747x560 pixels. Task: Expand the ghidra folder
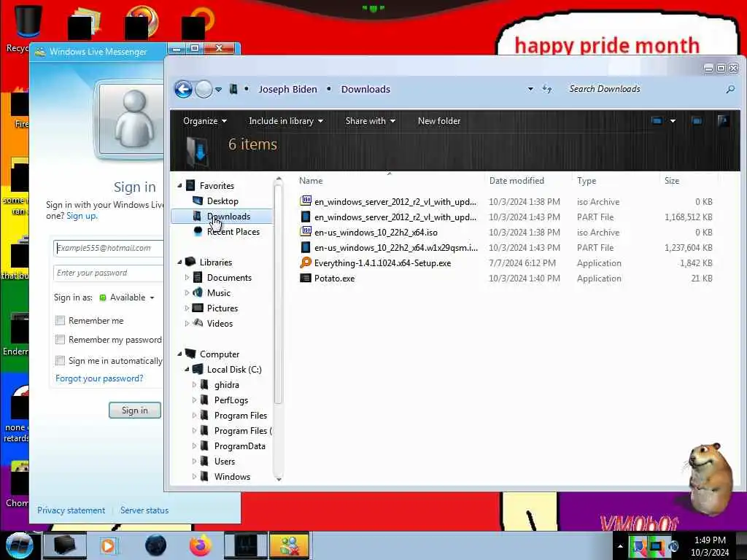coord(194,385)
